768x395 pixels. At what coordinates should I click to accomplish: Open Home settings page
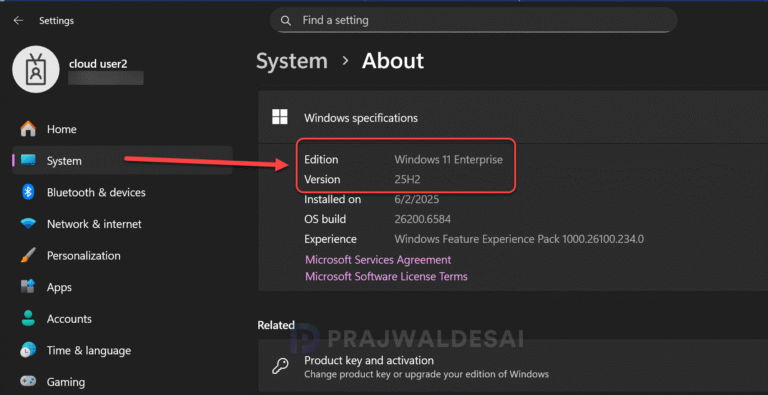point(122,129)
